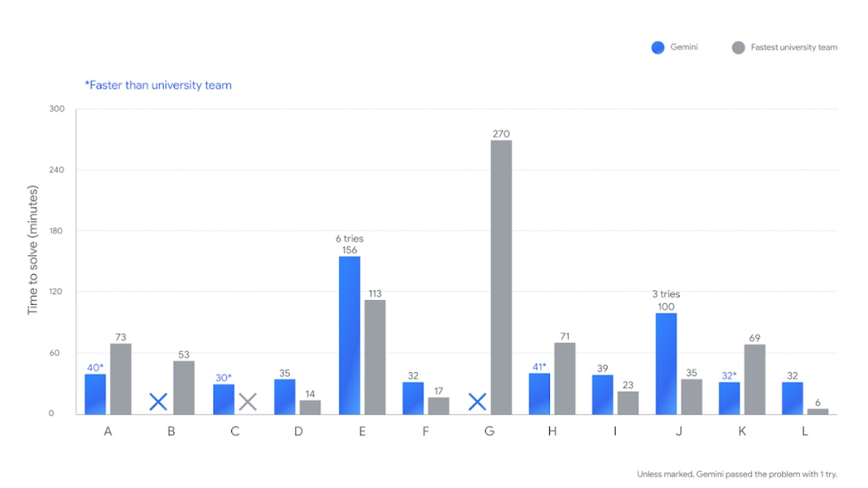Click the '6 tries' annotation above E

click(x=349, y=239)
